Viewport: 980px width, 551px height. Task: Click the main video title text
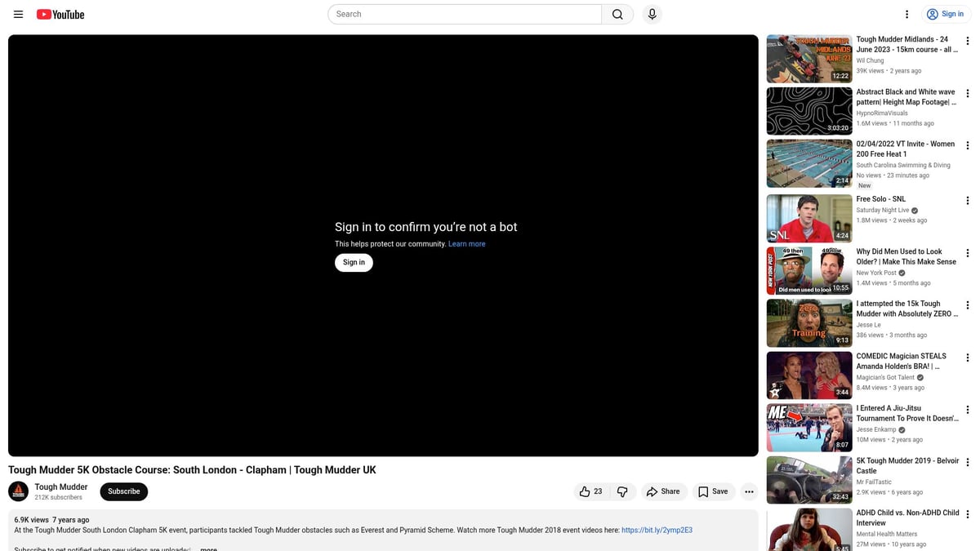pyautogui.click(x=192, y=470)
